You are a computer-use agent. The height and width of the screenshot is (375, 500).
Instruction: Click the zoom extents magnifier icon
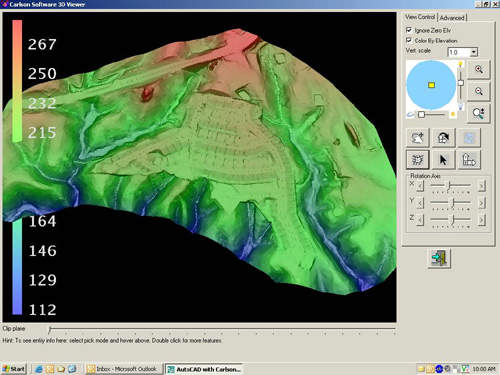click(x=479, y=113)
